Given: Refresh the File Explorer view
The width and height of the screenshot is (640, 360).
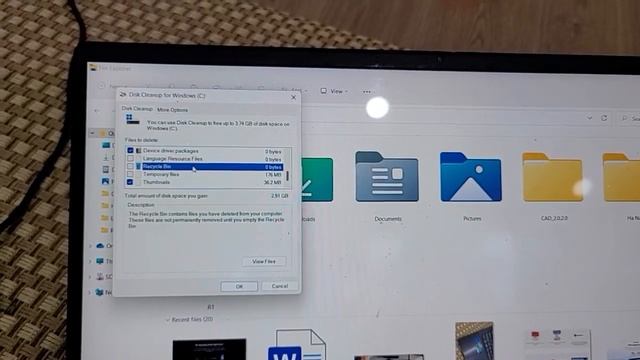Looking at the screenshot, I should 604,118.
